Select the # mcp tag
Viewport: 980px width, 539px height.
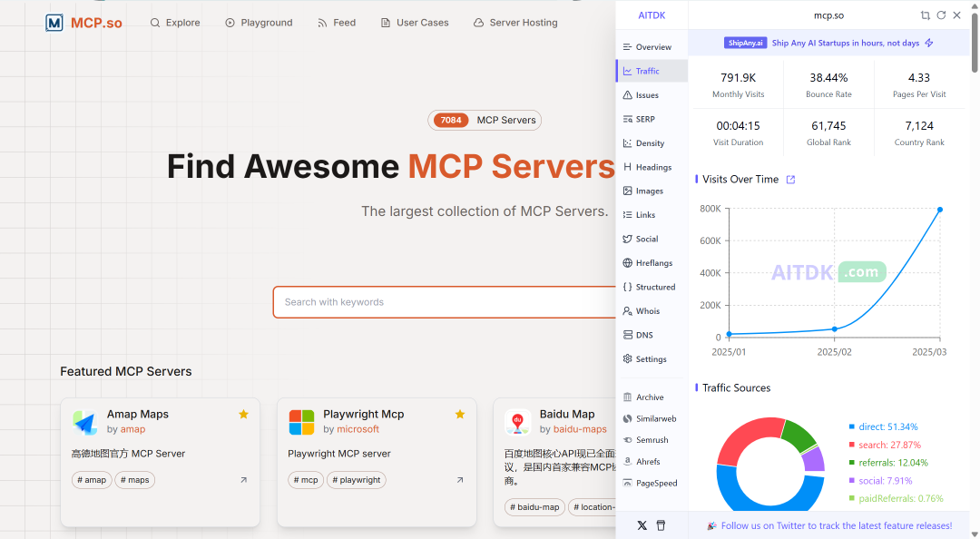click(307, 480)
